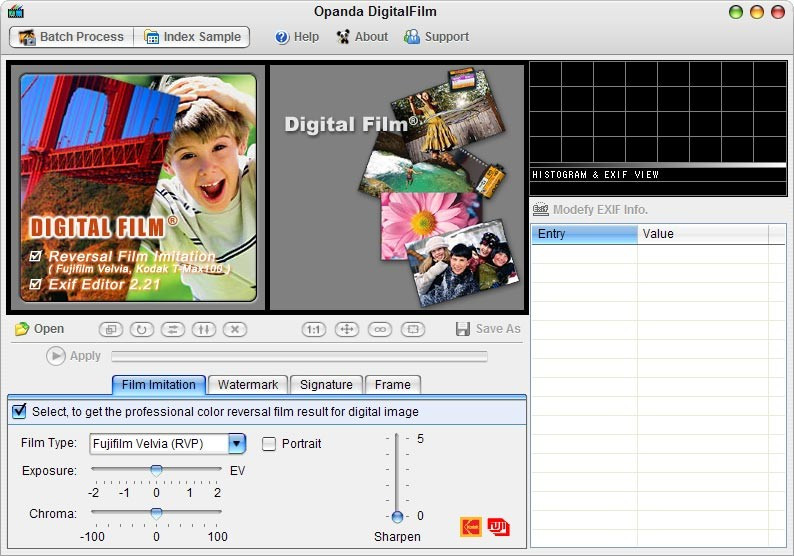794x556 pixels.
Task: Click the fit-to-window frame icon
Action: (413, 330)
